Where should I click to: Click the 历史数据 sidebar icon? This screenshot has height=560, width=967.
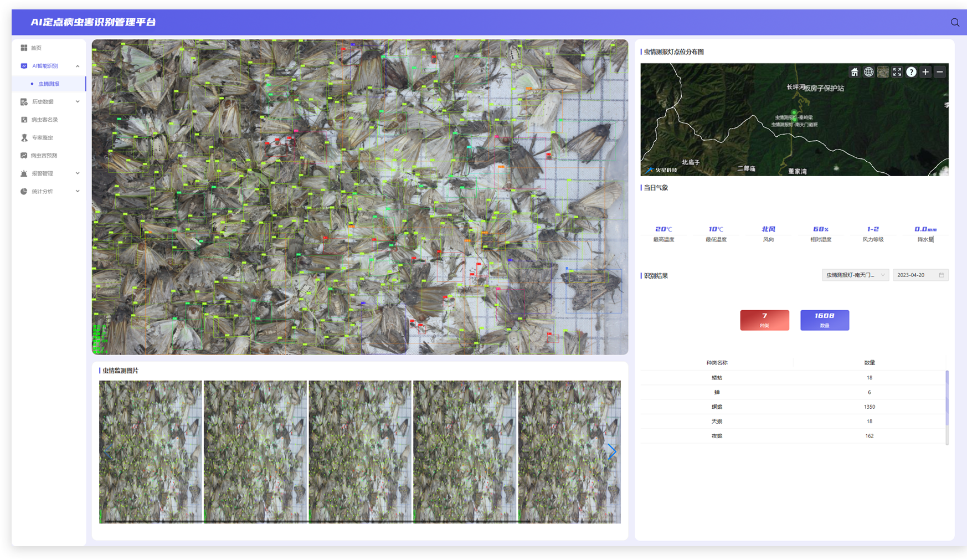coord(24,102)
